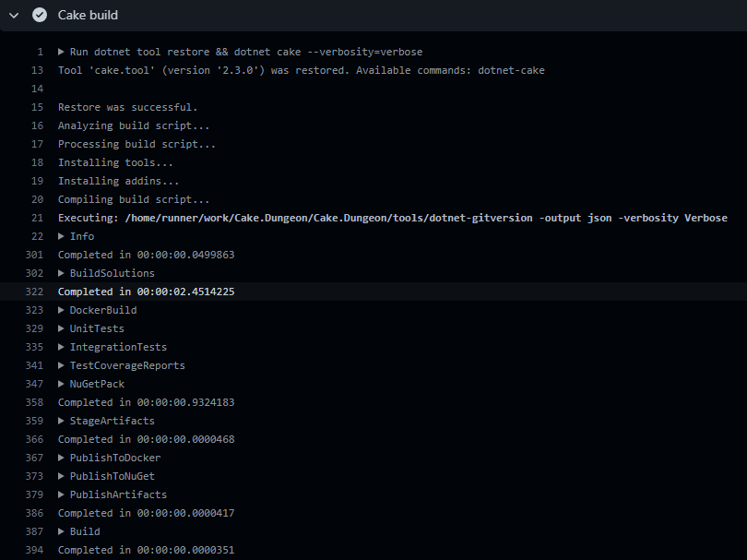This screenshot has height=560, width=747.
Task: Expand the NuGetPack log group
Action: (x=62, y=384)
